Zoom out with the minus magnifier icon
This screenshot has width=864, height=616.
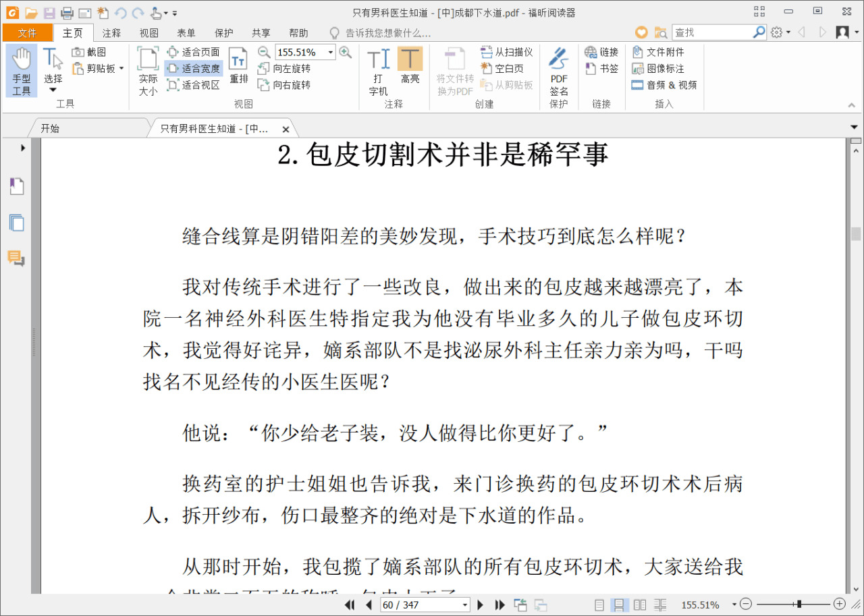tap(265, 52)
